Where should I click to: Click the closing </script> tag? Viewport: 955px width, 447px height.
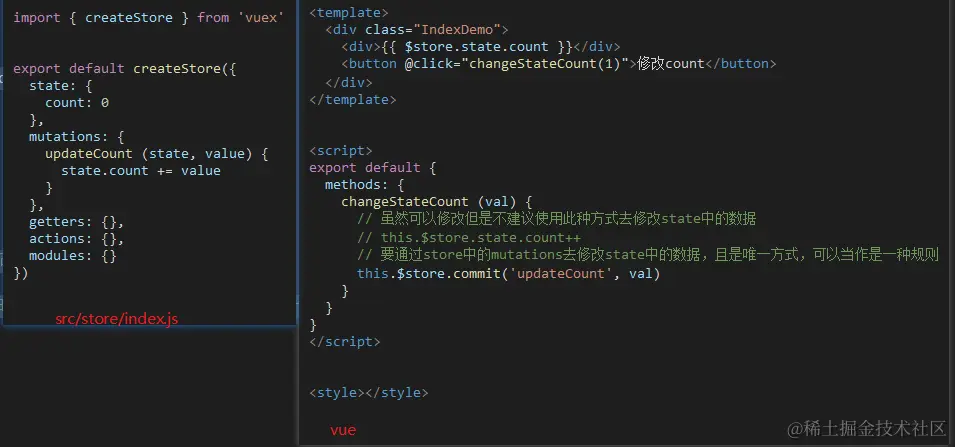345,342
